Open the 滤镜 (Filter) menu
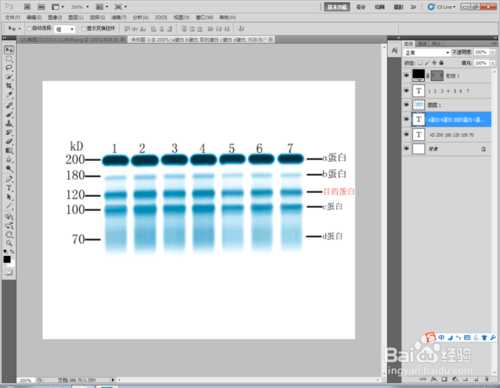The width and height of the screenshot is (500, 388). coord(119,17)
